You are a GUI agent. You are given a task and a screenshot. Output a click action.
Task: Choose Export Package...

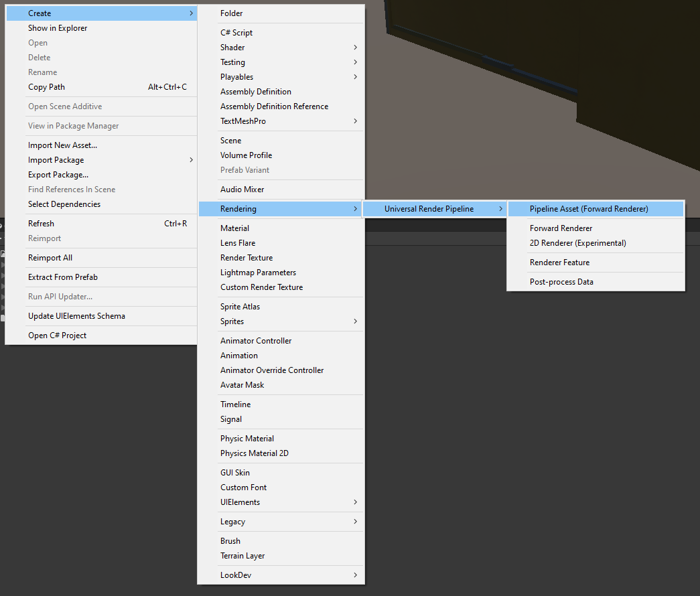coord(101,175)
